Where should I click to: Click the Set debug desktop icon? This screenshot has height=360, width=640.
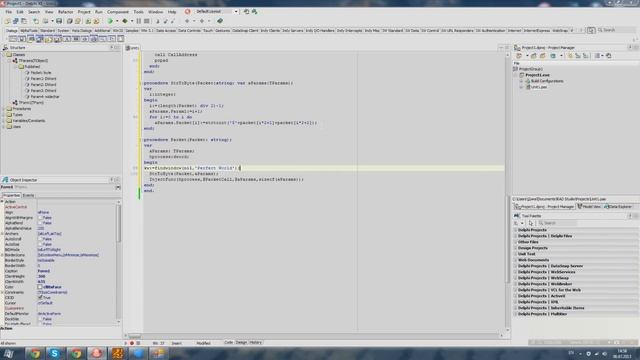[255, 12]
